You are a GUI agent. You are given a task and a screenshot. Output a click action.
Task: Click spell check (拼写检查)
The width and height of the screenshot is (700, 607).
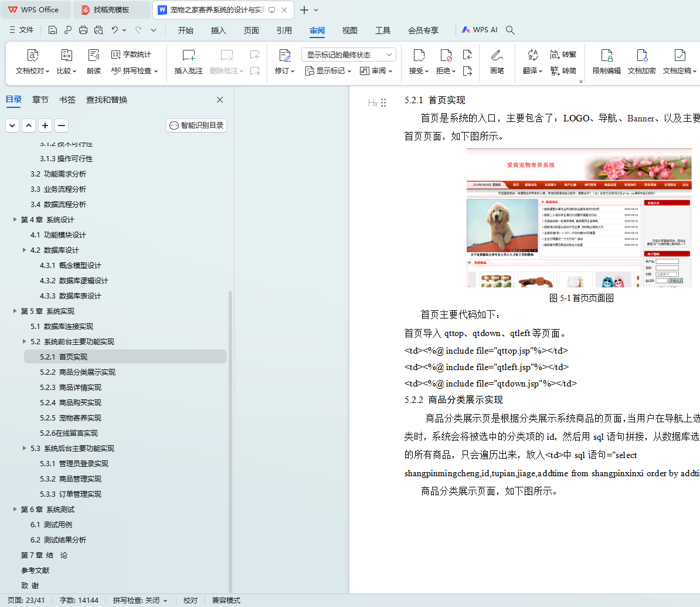[134, 70]
